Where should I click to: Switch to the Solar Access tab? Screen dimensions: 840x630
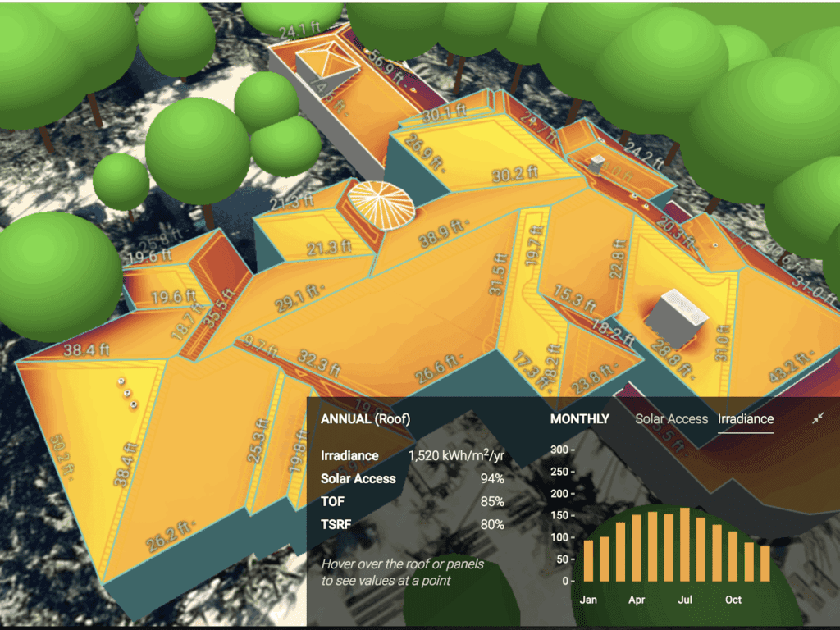[671, 418]
